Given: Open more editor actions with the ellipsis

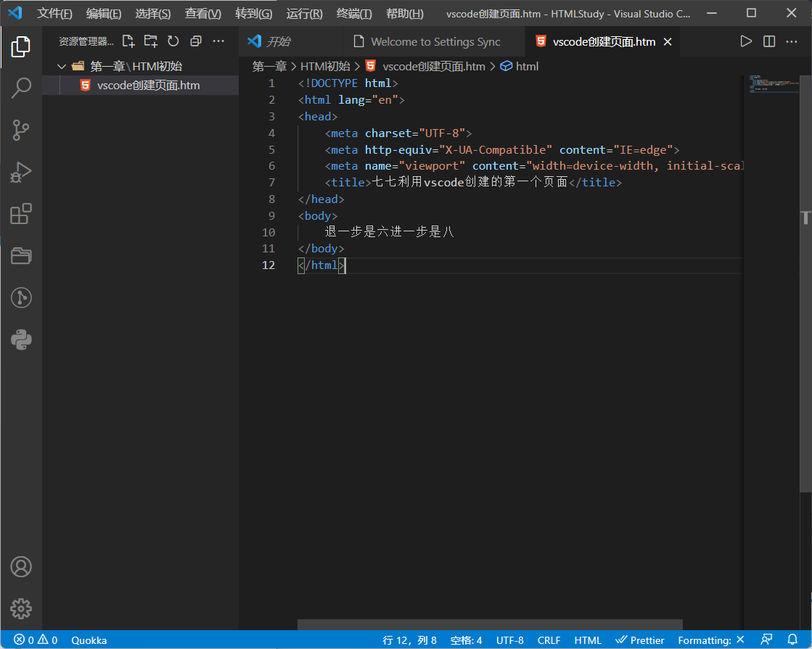Looking at the screenshot, I should pyautogui.click(x=792, y=41).
